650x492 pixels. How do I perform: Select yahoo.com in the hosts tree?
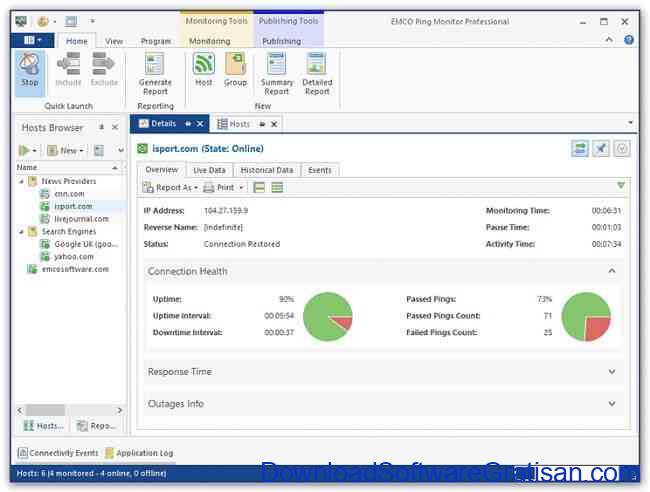tap(74, 257)
